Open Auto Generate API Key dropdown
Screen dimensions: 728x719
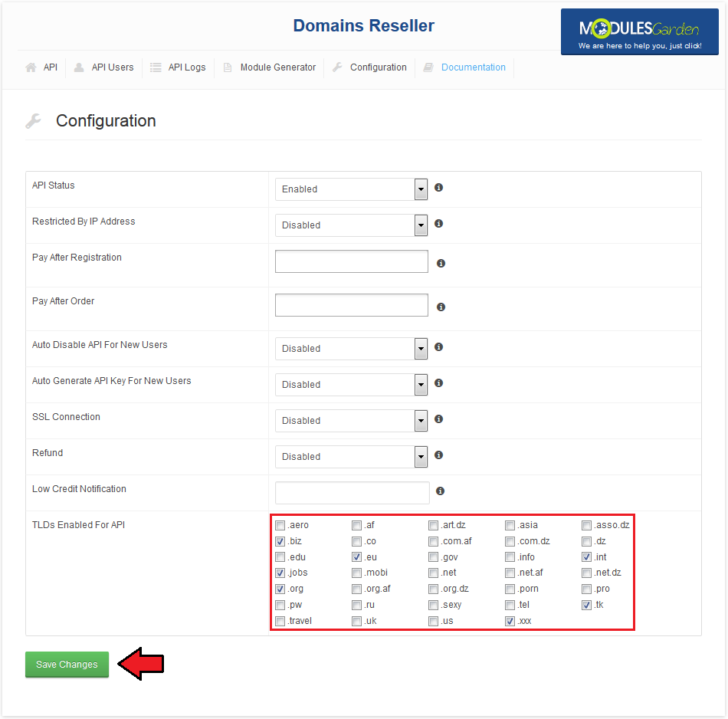(x=352, y=385)
